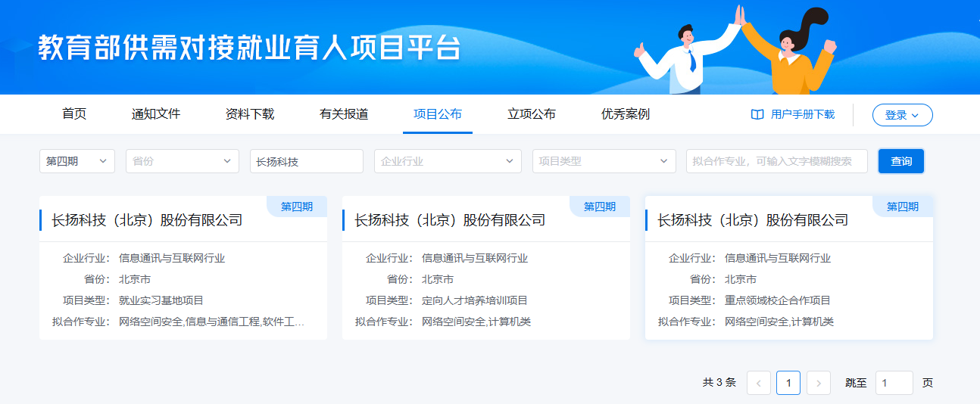
Task: Open the 登录 dropdown button
Action: (x=902, y=115)
